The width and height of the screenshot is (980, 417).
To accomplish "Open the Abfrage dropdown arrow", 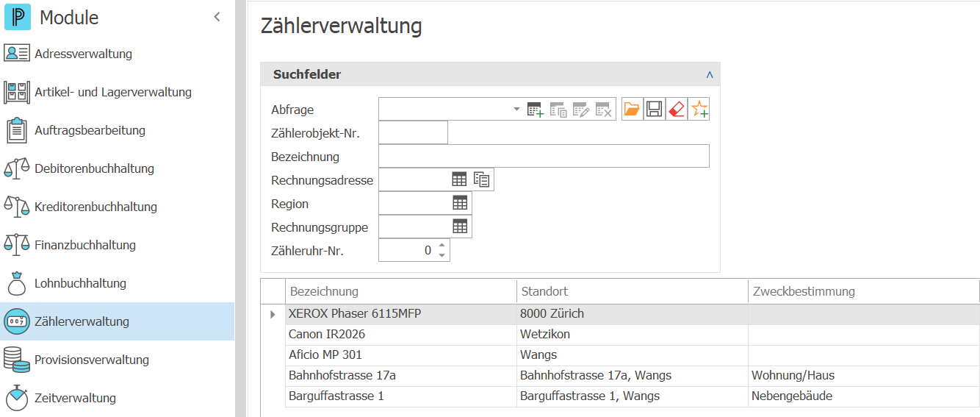I will (516, 109).
